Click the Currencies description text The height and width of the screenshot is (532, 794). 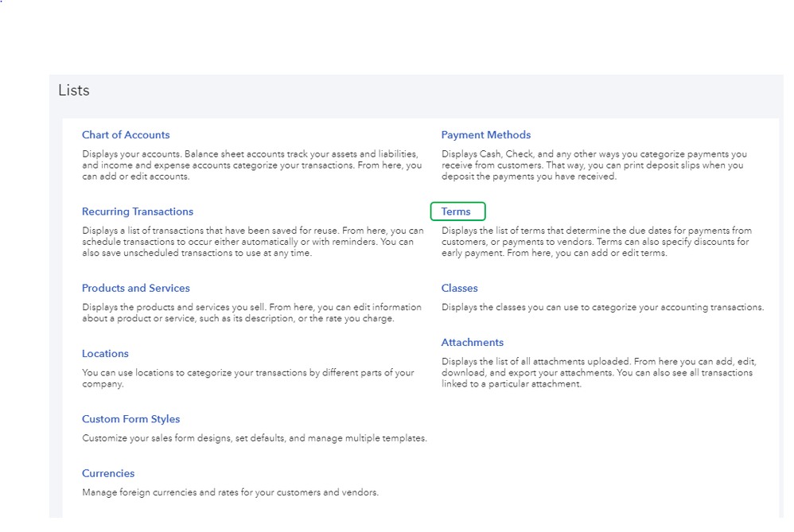click(x=230, y=492)
